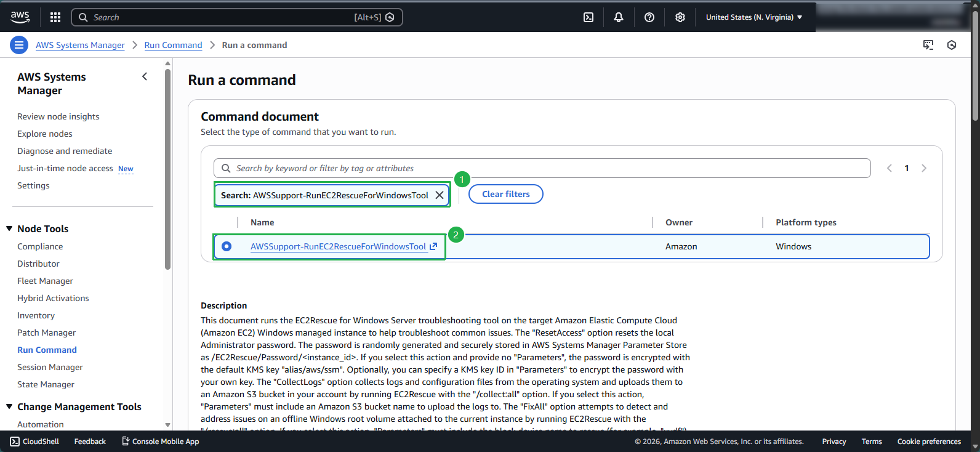
Task: Open the AWS home logo
Action: [20, 17]
